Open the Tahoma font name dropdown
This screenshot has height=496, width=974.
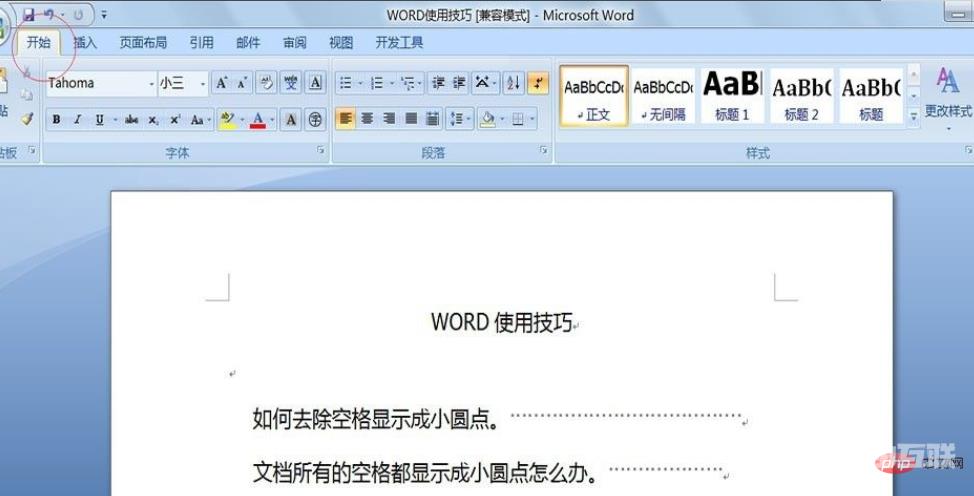pyautogui.click(x=151, y=84)
